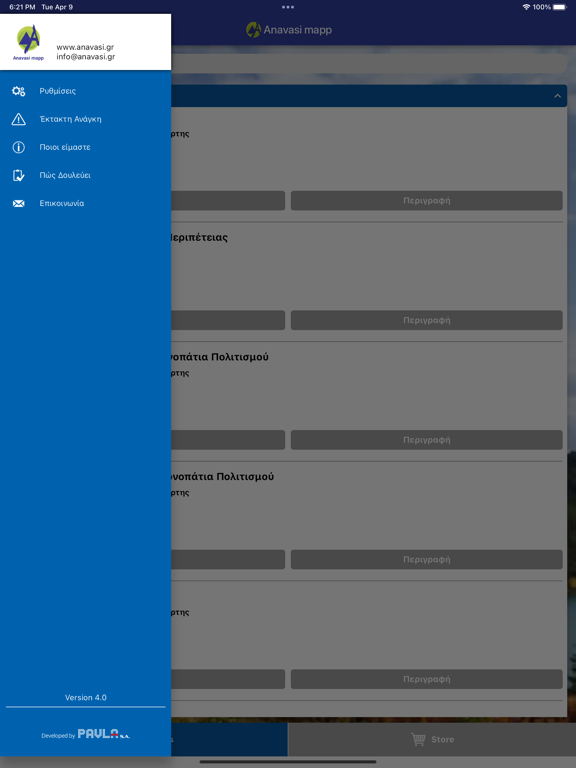Tap the Περιγραφή button second from the bottom
Viewport: 576px width, 768px height.
coord(427,559)
